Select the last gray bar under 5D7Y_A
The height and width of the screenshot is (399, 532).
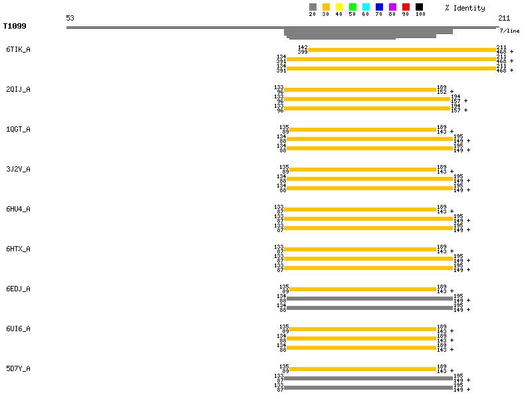pos(369,388)
